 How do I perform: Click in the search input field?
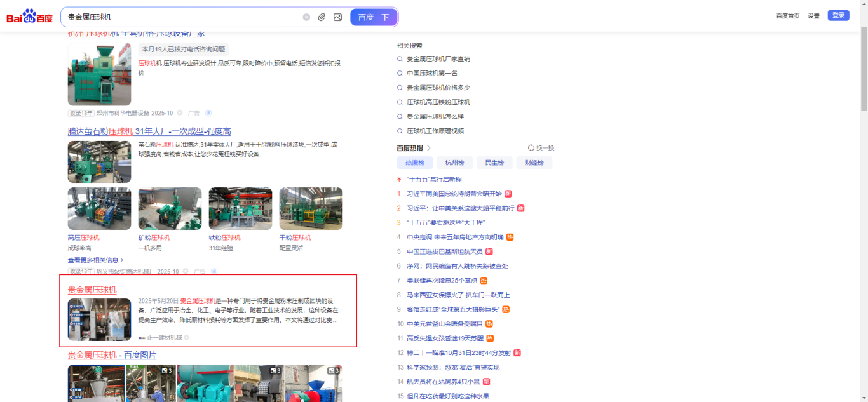click(x=181, y=17)
